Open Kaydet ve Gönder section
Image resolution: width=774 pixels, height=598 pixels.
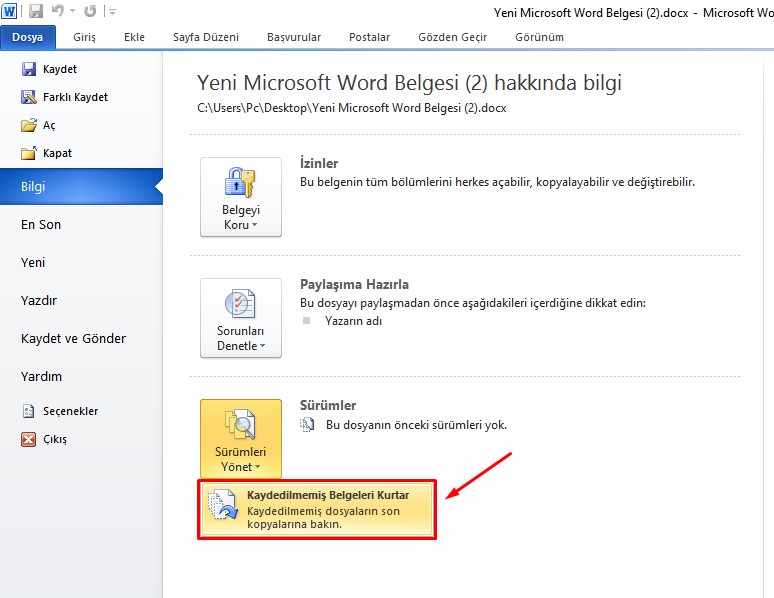click(x=73, y=339)
